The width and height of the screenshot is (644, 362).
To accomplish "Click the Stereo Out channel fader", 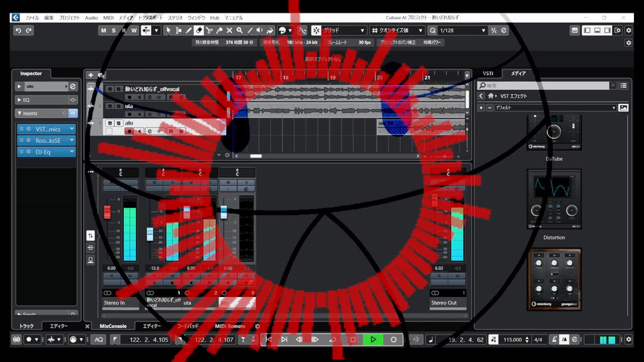I will coord(435,200).
